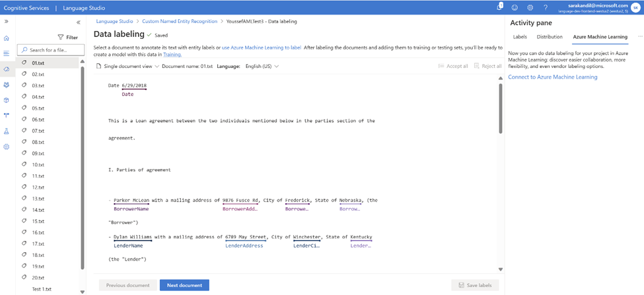Open the deploy model icon in the sidebar

click(6, 115)
